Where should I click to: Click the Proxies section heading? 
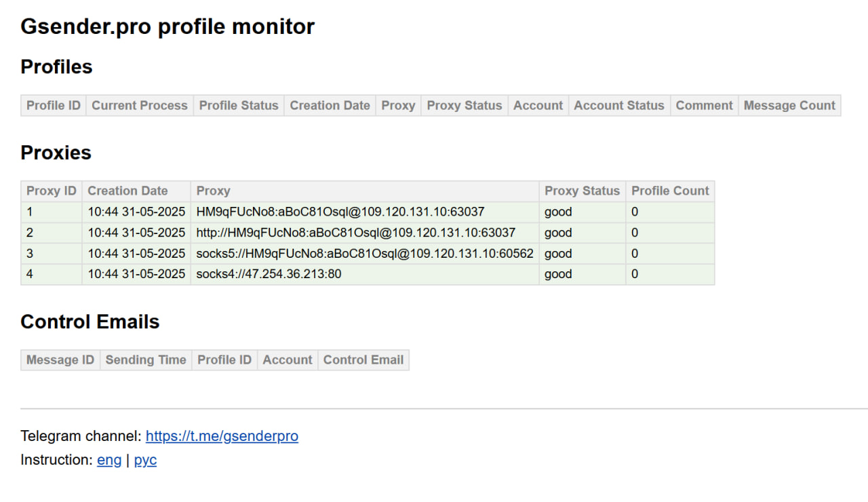[x=56, y=153]
